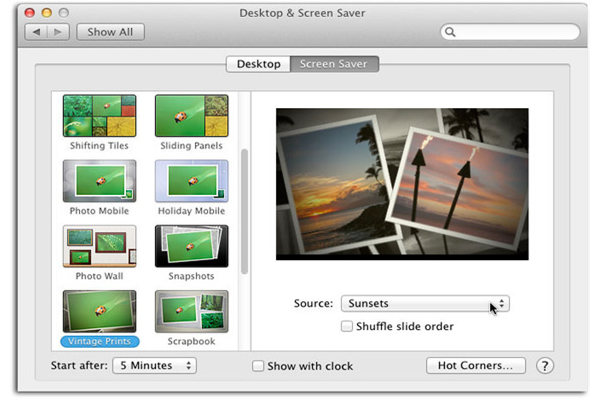Click the screen saver list scrollbar

[245, 211]
